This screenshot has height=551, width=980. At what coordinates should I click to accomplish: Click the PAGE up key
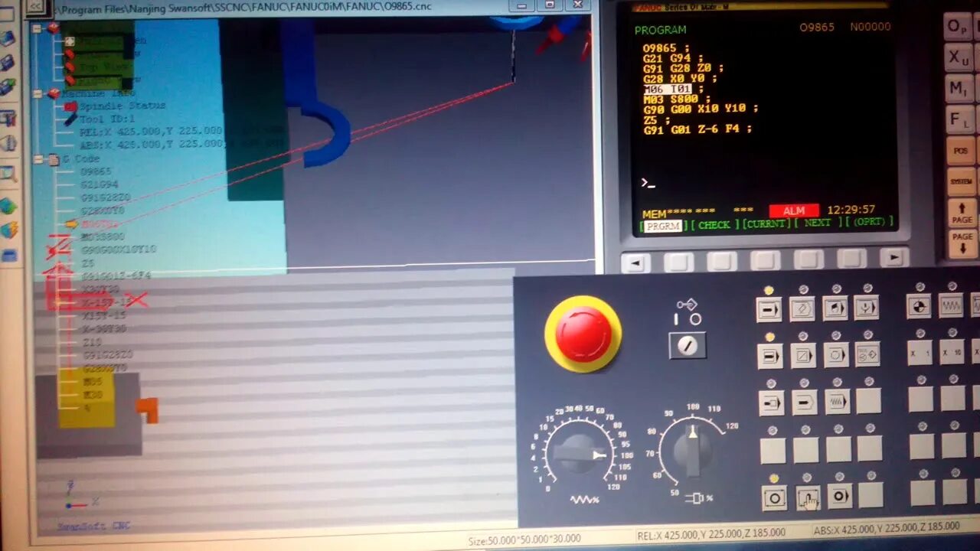pos(962,213)
